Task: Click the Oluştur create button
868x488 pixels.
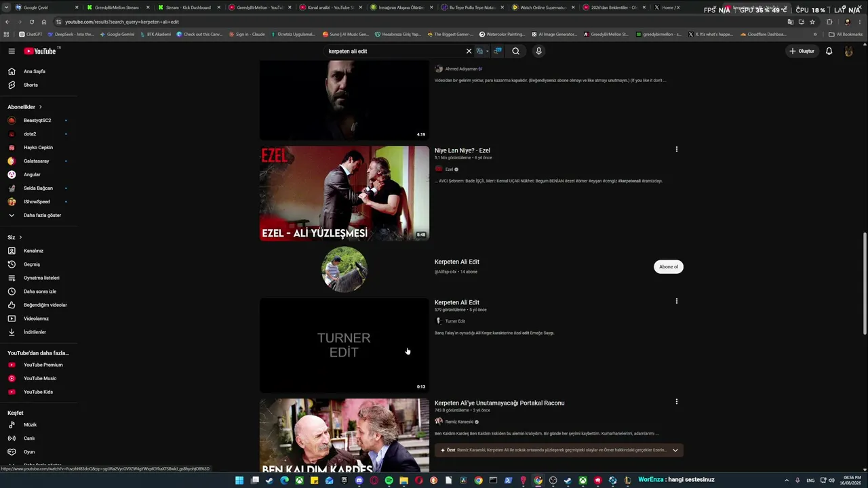Action: pos(802,51)
